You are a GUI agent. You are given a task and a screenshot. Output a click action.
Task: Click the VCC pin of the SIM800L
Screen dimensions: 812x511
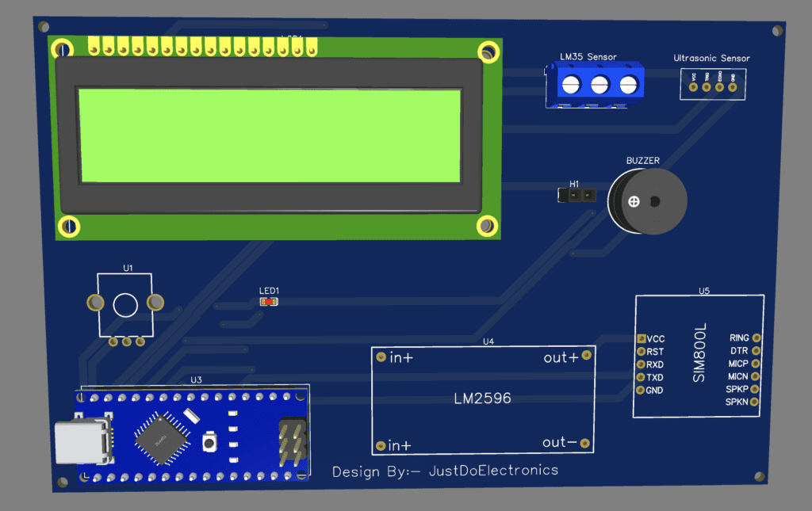tap(643, 338)
